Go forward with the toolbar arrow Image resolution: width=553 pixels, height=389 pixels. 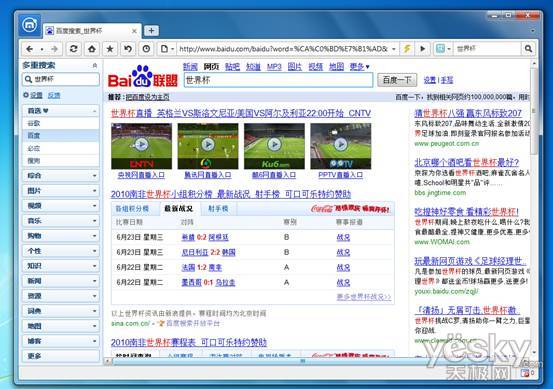pos(54,49)
